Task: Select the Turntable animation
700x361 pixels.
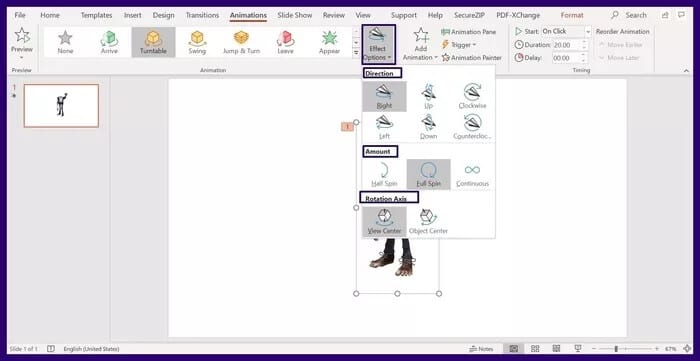Action: [153, 42]
